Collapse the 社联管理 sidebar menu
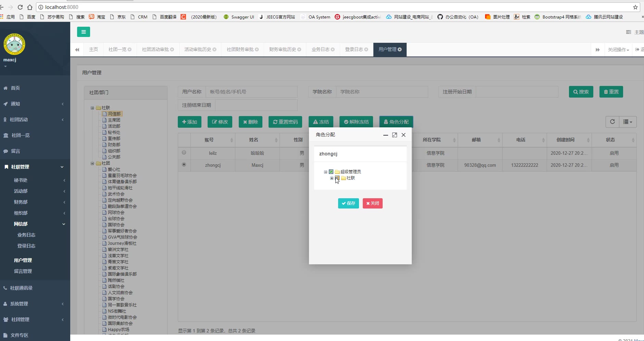 [35, 167]
